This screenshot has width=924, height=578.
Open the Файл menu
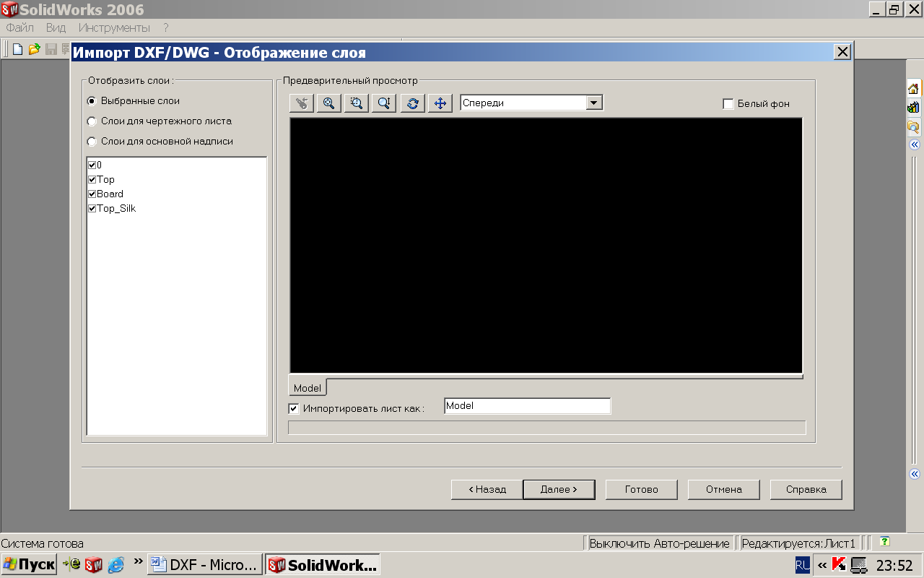[x=20, y=27]
